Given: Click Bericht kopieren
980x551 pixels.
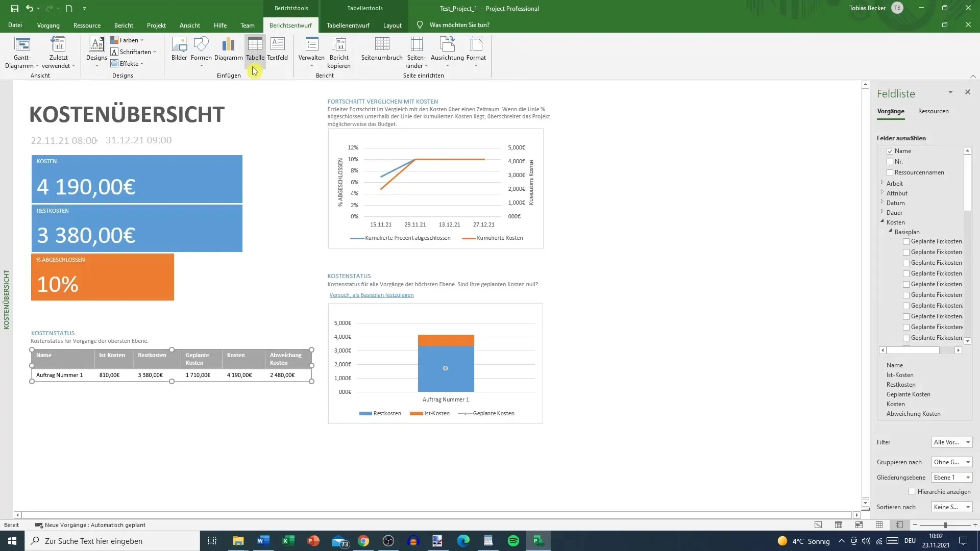Looking at the screenshot, I should point(339,53).
